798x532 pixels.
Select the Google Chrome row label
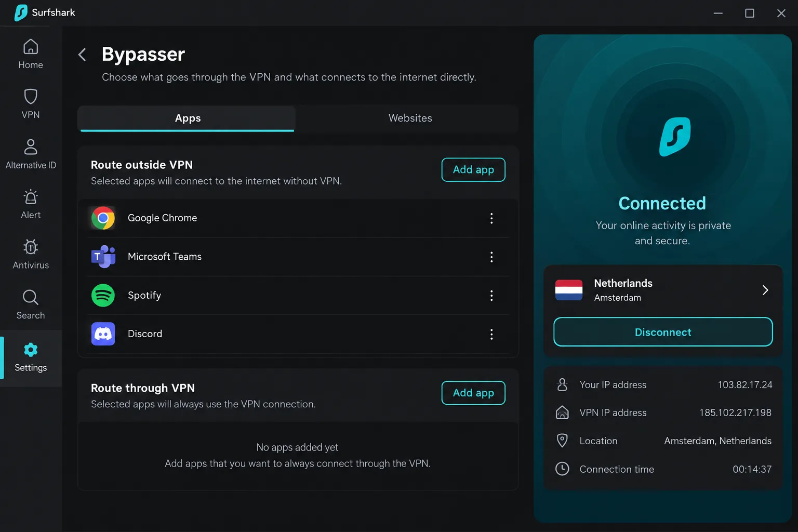(162, 218)
